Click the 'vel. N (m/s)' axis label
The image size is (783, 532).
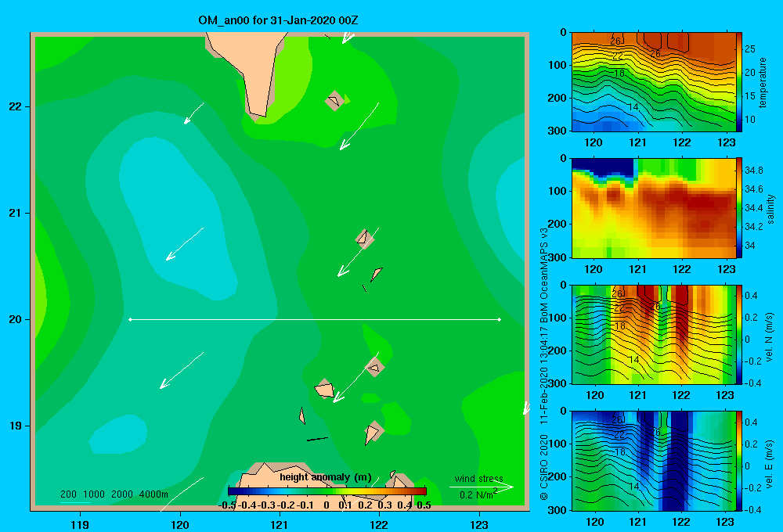click(770, 337)
